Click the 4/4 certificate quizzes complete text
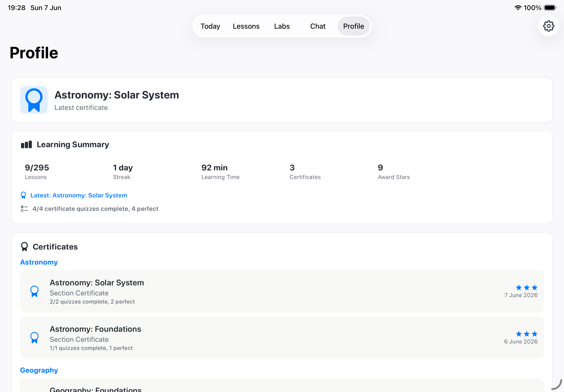 click(95, 209)
